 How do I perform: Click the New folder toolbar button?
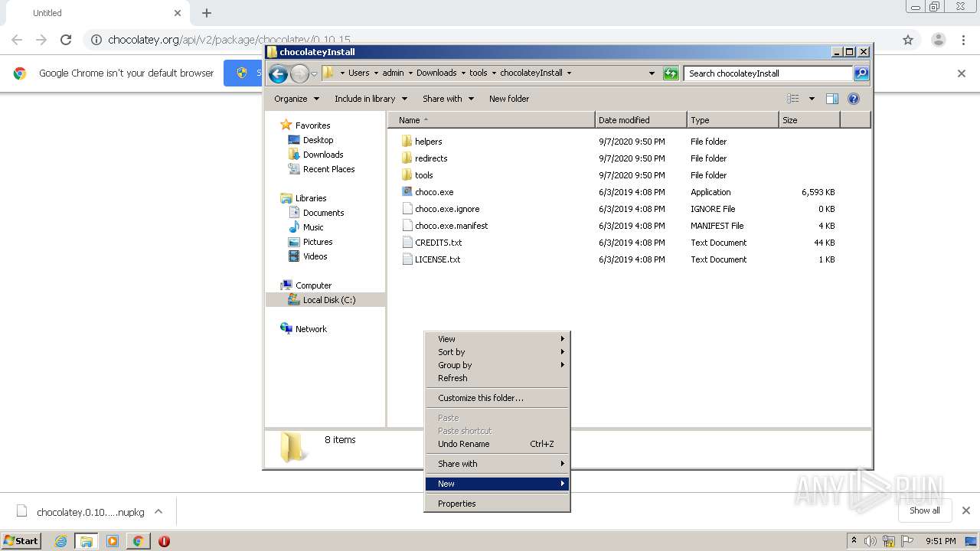[x=509, y=99]
